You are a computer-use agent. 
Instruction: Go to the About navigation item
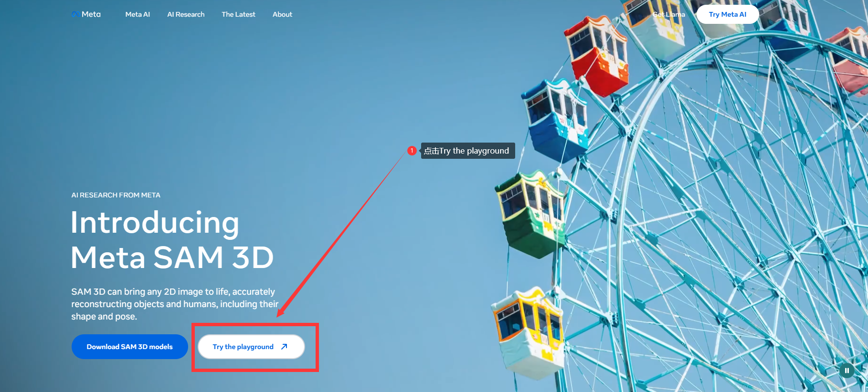[282, 14]
